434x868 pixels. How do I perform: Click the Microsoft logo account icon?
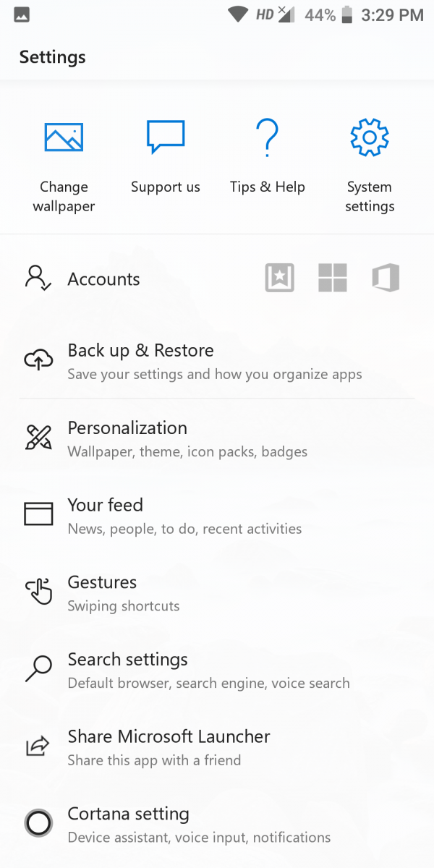[x=333, y=277]
